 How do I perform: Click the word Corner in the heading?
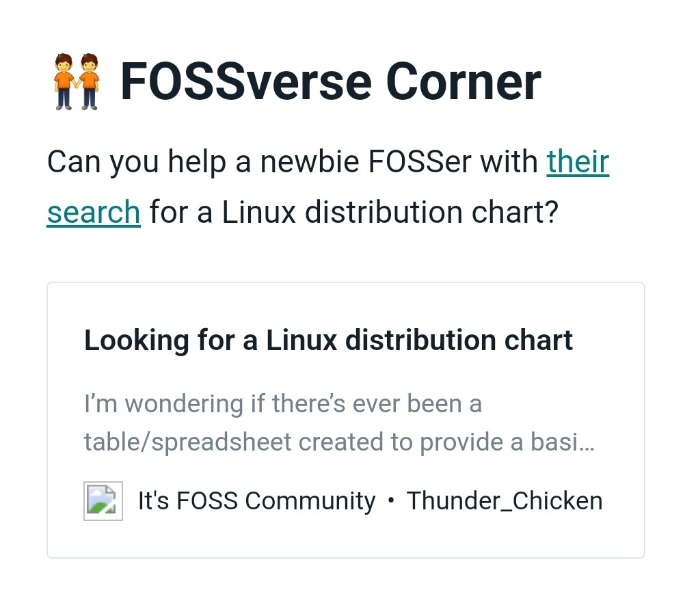(x=464, y=82)
